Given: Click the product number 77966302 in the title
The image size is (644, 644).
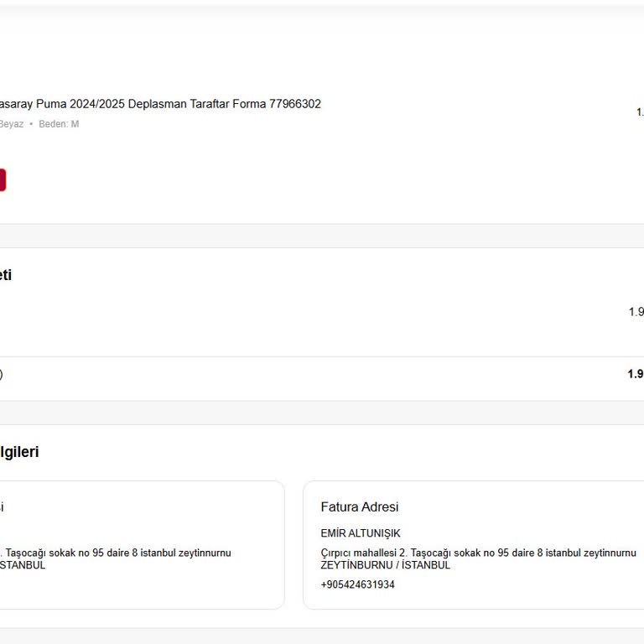Looking at the screenshot, I should [x=295, y=104].
